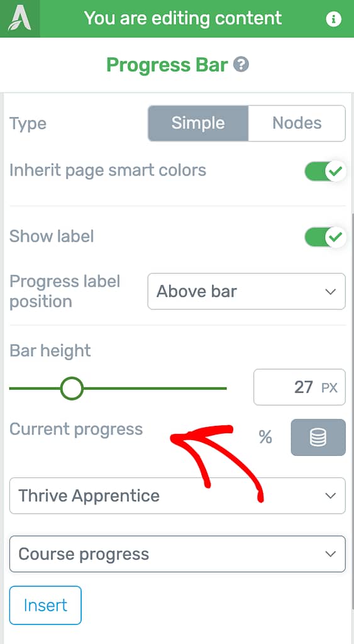Open the Course progress field dropdown
This screenshot has height=644, width=354.
(177, 554)
